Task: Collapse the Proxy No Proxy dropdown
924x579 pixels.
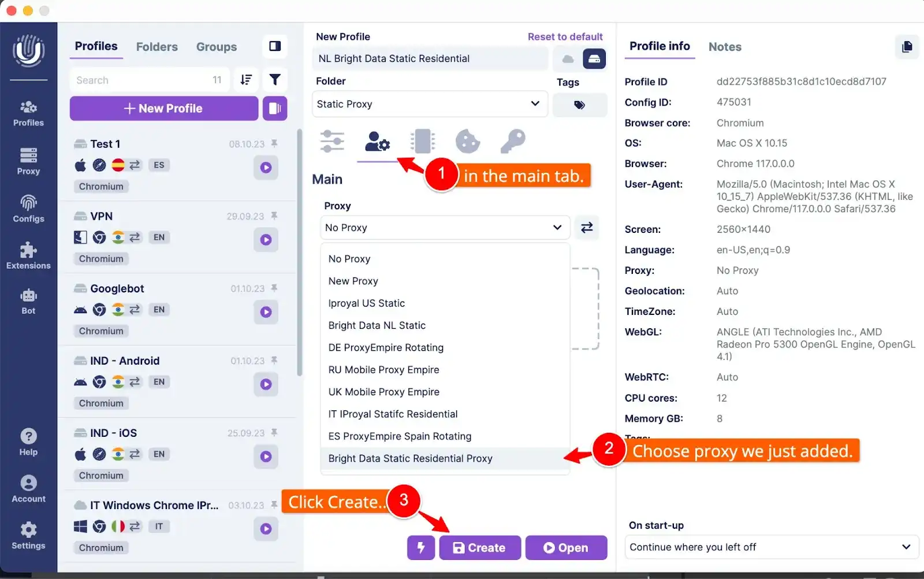Action: point(445,228)
